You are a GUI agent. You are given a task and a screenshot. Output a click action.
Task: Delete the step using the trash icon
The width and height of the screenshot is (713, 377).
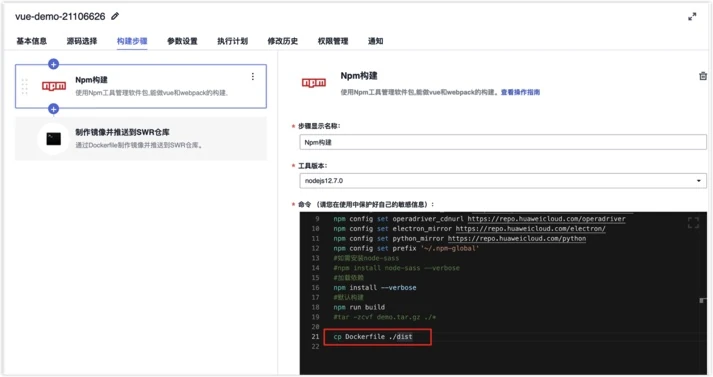tap(703, 76)
